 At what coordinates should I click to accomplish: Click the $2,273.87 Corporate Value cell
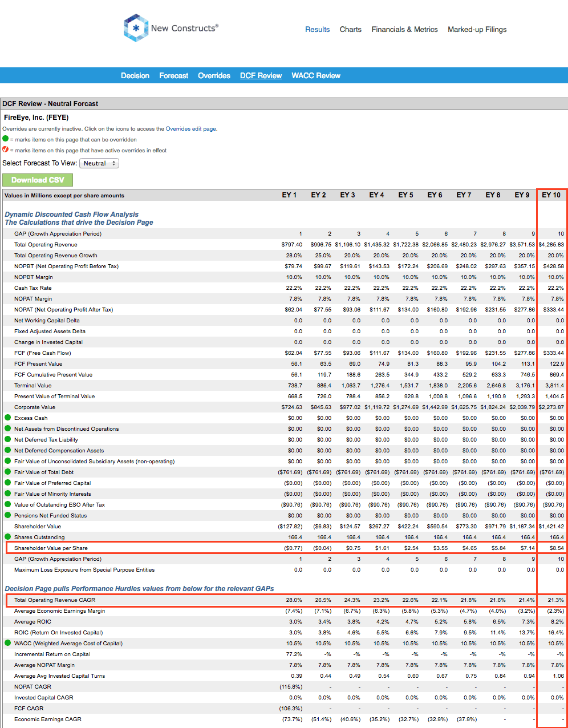(551, 407)
